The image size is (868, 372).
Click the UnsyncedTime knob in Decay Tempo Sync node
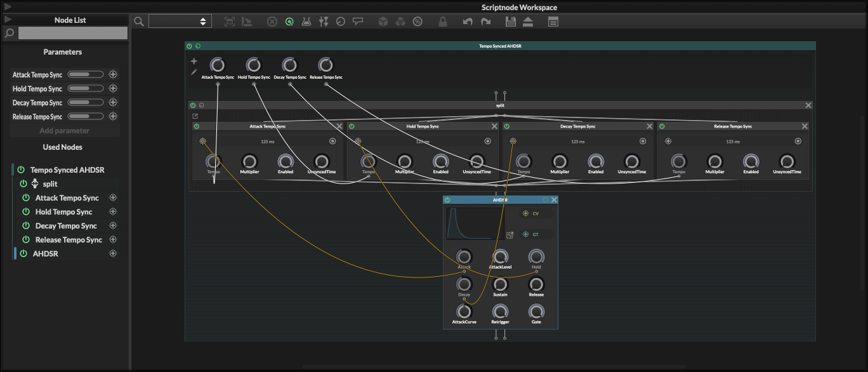(x=631, y=161)
